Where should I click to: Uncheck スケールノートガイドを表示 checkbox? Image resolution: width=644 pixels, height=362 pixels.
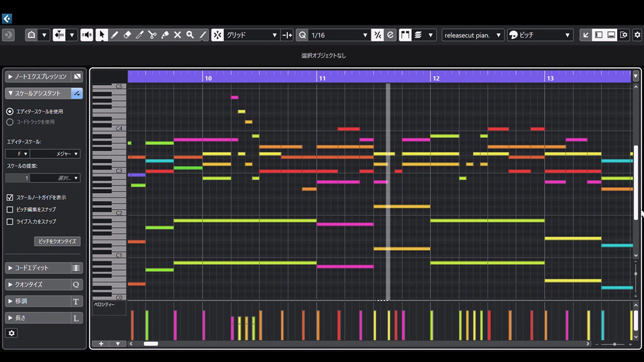[10, 198]
